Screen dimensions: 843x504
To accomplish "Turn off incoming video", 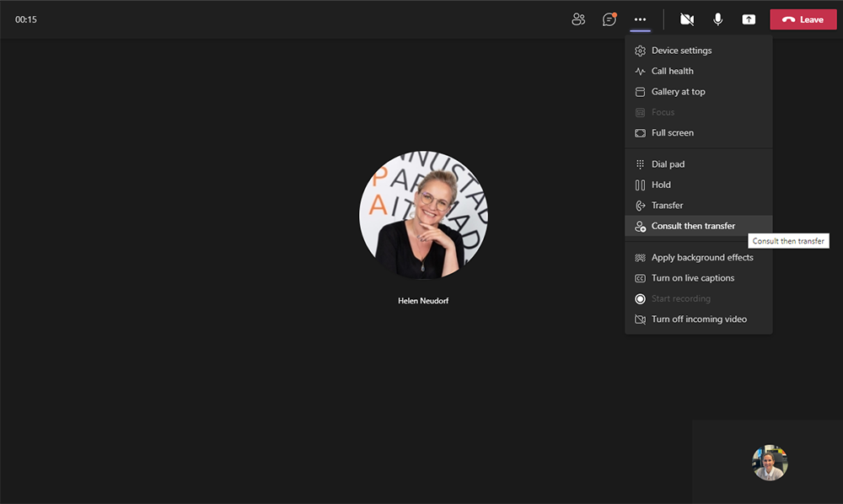I will (698, 319).
